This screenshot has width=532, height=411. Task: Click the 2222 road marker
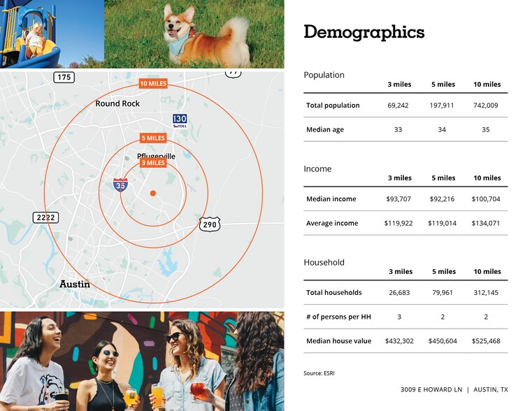coord(45,217)
